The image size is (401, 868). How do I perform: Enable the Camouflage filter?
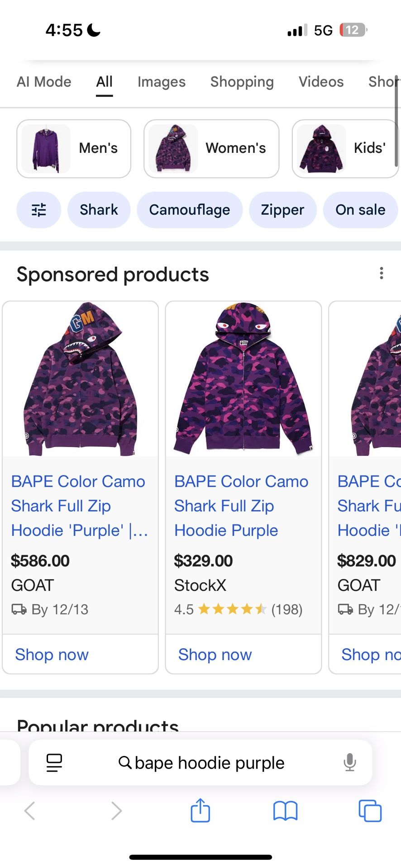(x=189, y=210)
